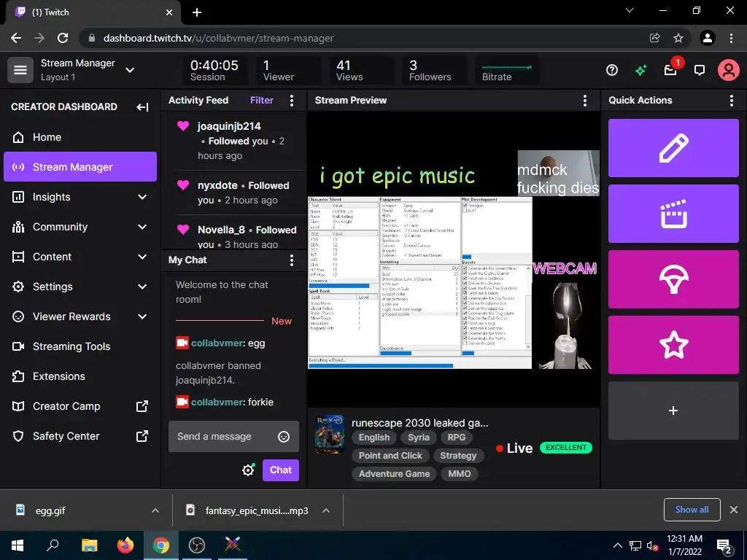Image resolution: width=747 pixels, height=560 pixels.
Task: Click Show all downloads
Action: click(692, 510)
